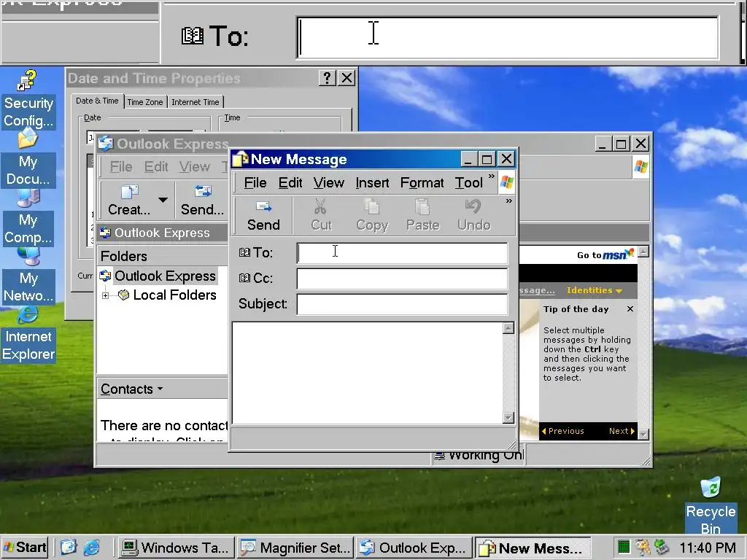
Task: Switch to Windows Task Manager taskbar button
Action: [176, 548]
